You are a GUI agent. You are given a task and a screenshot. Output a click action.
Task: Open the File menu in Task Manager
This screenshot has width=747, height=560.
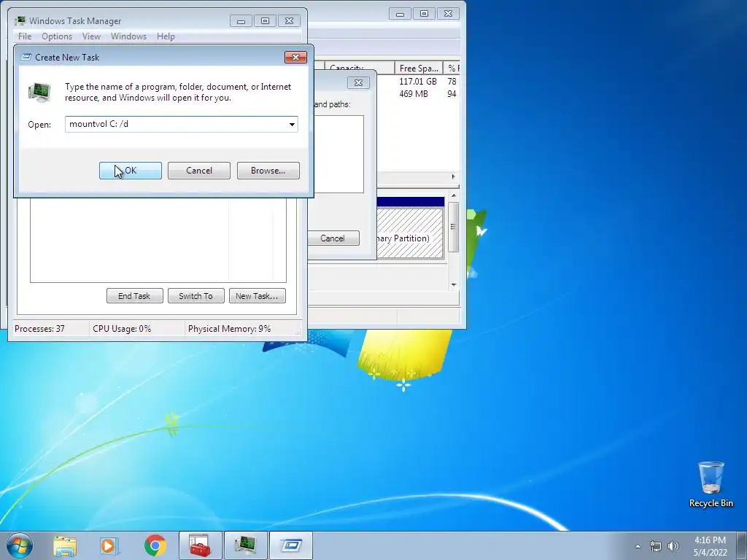[25, 36]
